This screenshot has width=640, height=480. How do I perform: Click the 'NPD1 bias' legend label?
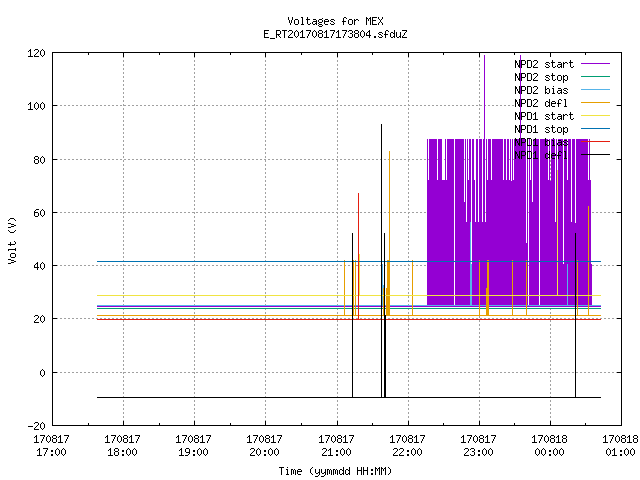tap(541, 142)
